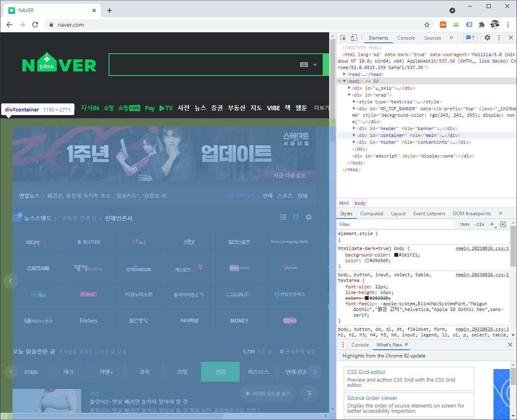Viewport: 517px width, 420px height.
Task: Open nmain.20210826.css link for html[data-dark=true] body
Action: click(482, 249)
